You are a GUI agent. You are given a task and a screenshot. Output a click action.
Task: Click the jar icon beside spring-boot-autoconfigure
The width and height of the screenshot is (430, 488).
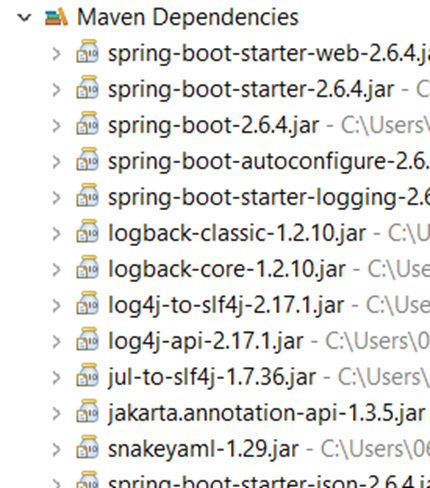(x=87, y=160)
